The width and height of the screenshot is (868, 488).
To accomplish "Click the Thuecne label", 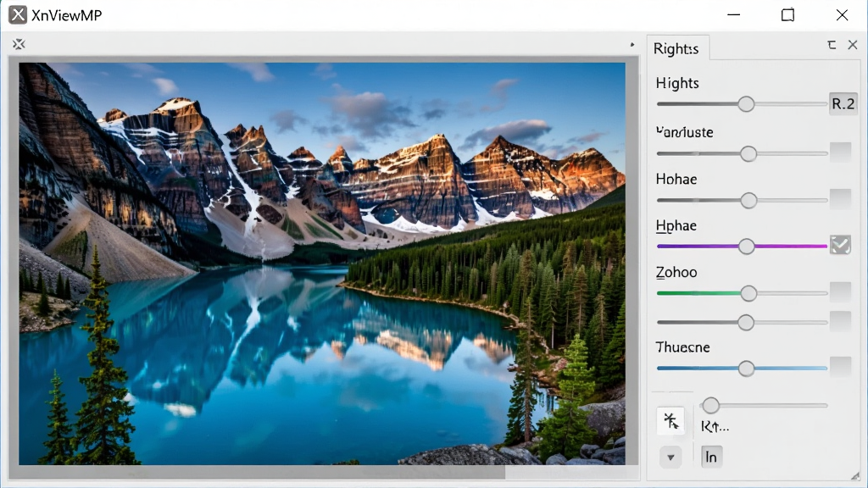I will coord(682,347).
